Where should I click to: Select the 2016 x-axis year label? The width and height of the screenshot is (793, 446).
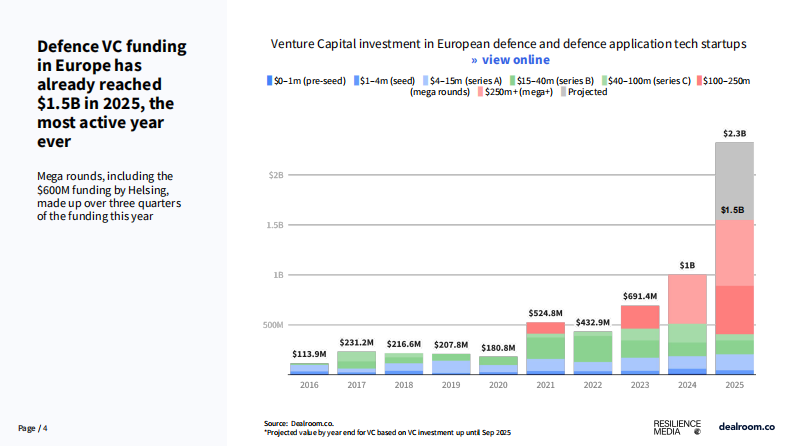tap(309, 384)
